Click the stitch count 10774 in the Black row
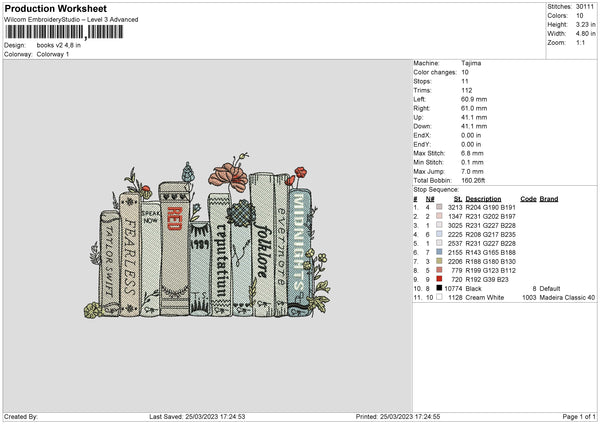Viewport: 600px width, 424px height. pos(453,289)
